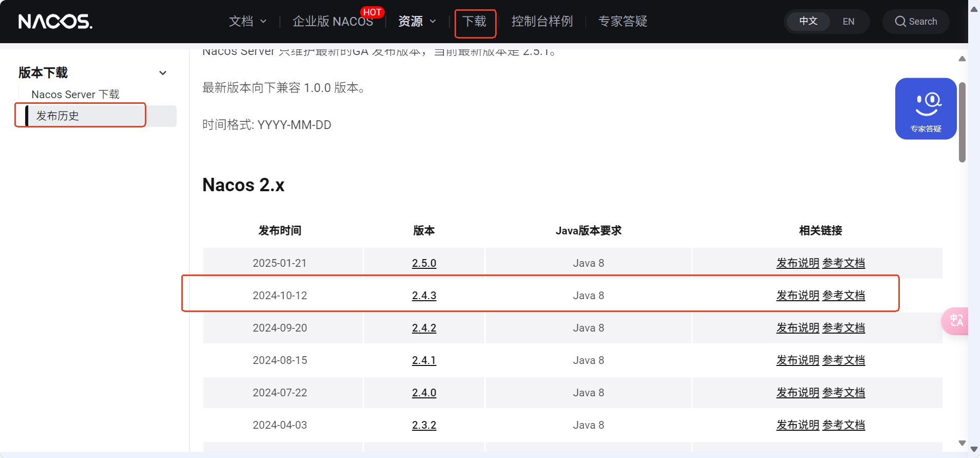The height and width of the screenshot is (458, 980).
Task: Open 发布说明 for version 2.4.2
Action: coord(798,328)
